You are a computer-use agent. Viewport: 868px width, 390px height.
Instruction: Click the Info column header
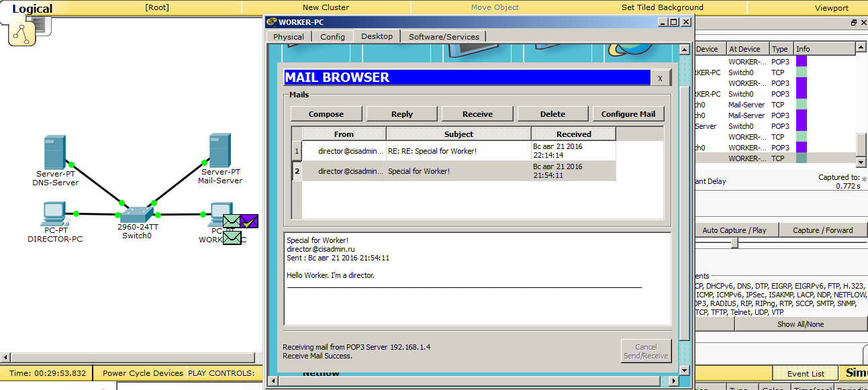pyautogui.click(x=824, y=49)
